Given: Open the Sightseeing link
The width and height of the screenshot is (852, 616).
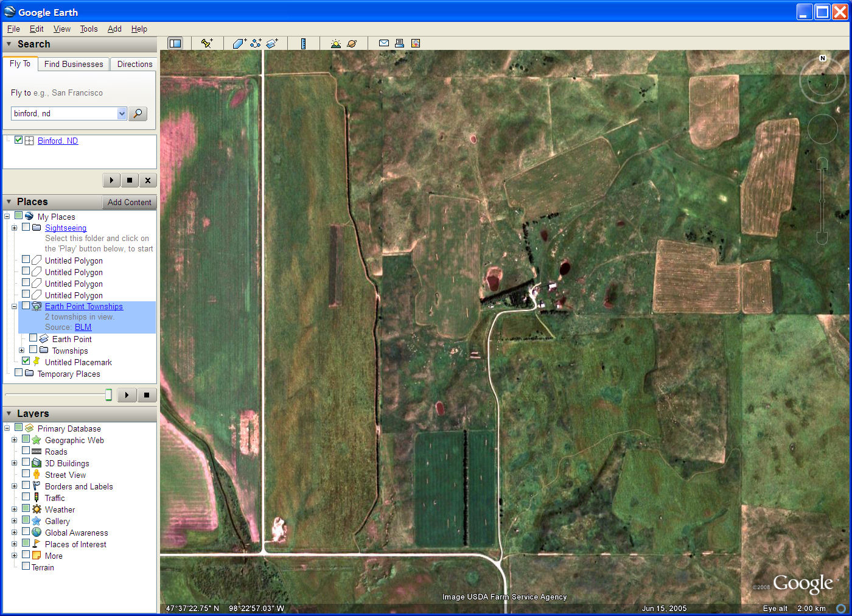Looking at the screenshot, I should coord(66,228).
